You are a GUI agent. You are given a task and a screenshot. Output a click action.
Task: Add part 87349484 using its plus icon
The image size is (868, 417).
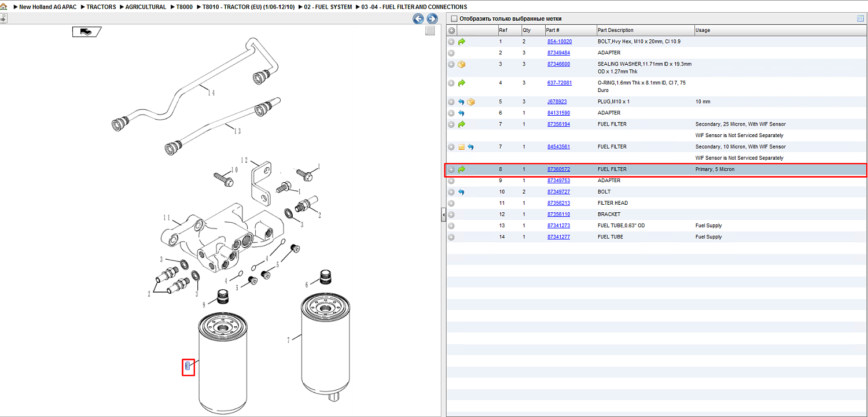click(x=451, y=53)
